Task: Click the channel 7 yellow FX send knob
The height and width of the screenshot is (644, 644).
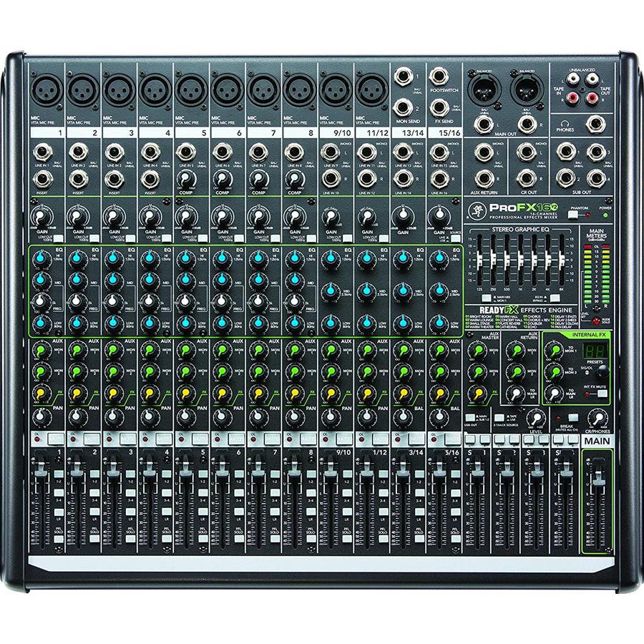Action: click(x=258, y=394)
